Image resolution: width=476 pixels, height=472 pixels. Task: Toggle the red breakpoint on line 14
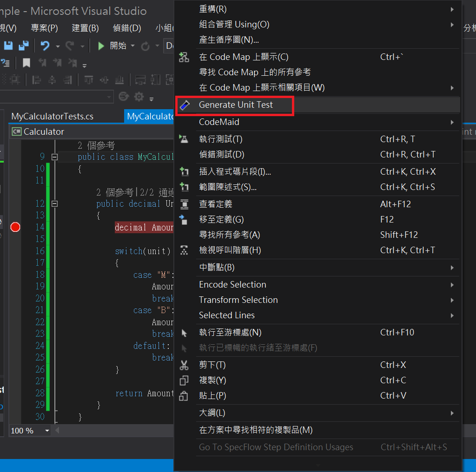pyautogui.click(x=15, y=227)
